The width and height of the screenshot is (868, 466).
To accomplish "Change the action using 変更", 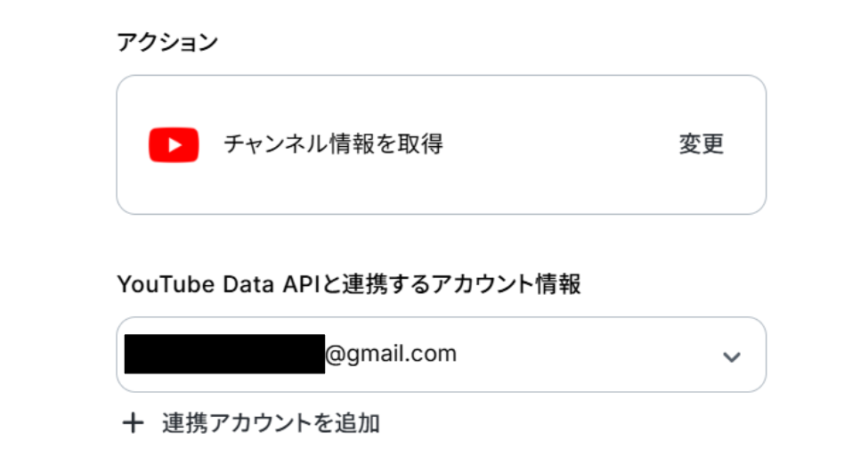I will [x=702, y=144].
